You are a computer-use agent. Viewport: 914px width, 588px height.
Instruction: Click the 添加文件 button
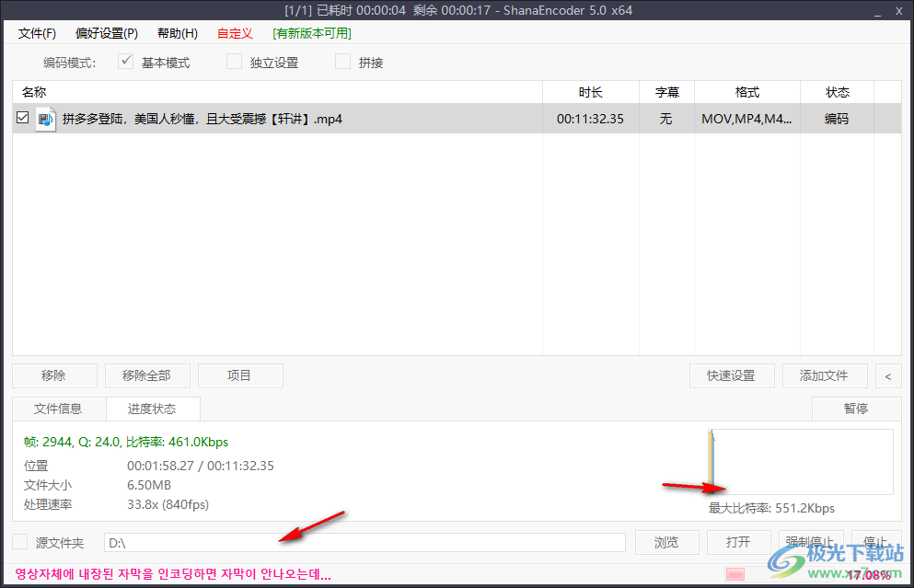point(824,375)
